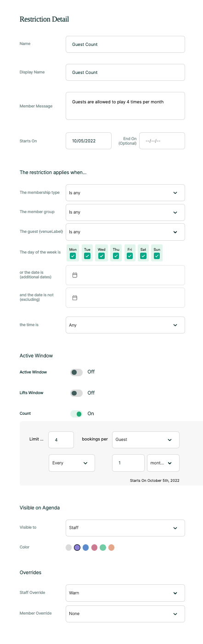Expand the Every frequency dropdown
Image resolution: width=203 pixels, height=644 pixels.
[x=72, y=463]
